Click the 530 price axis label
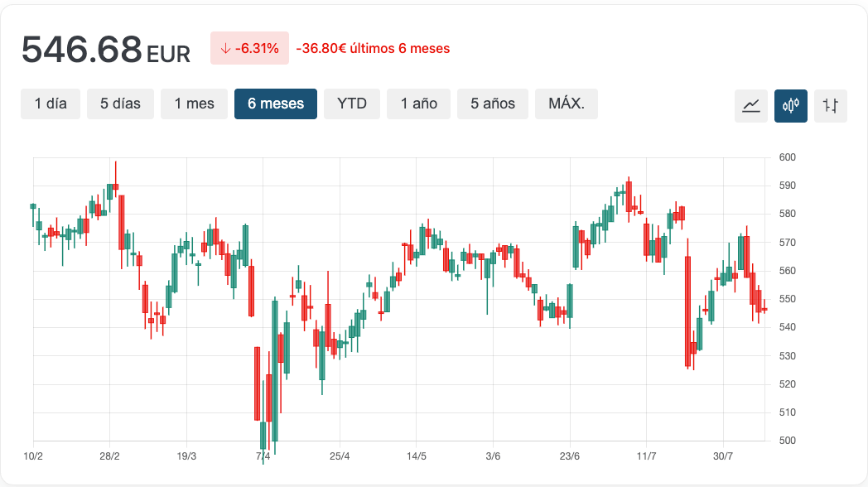868x487 pixels. [787, 356]
